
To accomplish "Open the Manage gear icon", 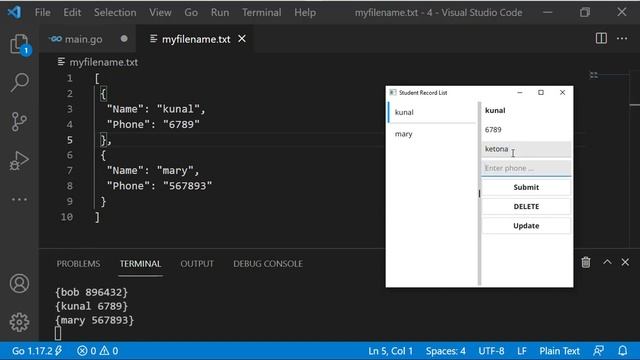I will click(19, 322).
